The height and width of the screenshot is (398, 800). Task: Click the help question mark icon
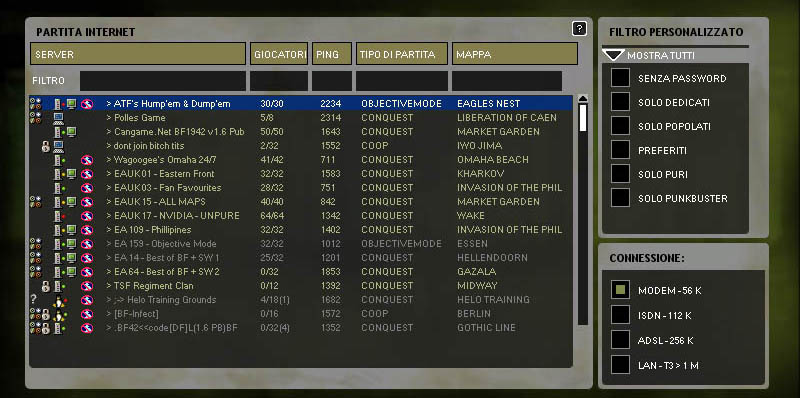(x=579, y=29)
